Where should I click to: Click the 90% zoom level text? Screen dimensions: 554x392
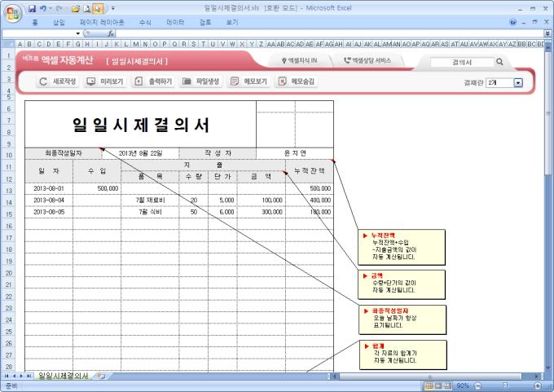tap(463, 385)
